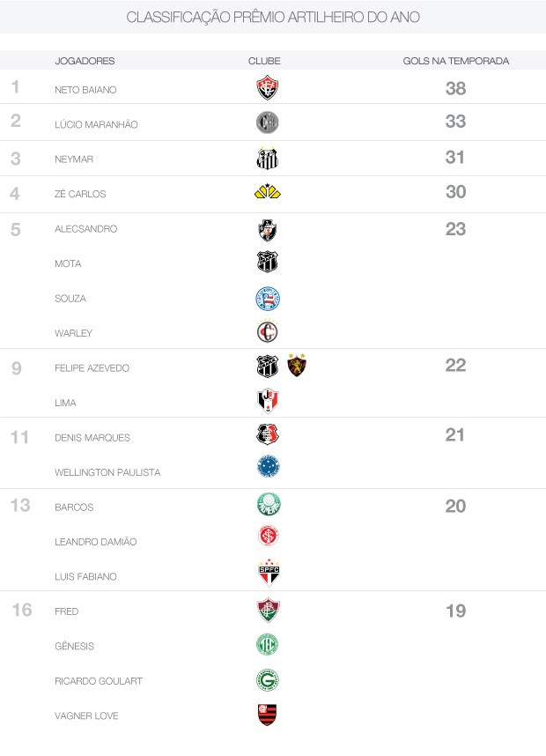Viewport: 546px width, 756px height.
Task: Click the Gols na Temporada column header
Action: pos(455,61)
